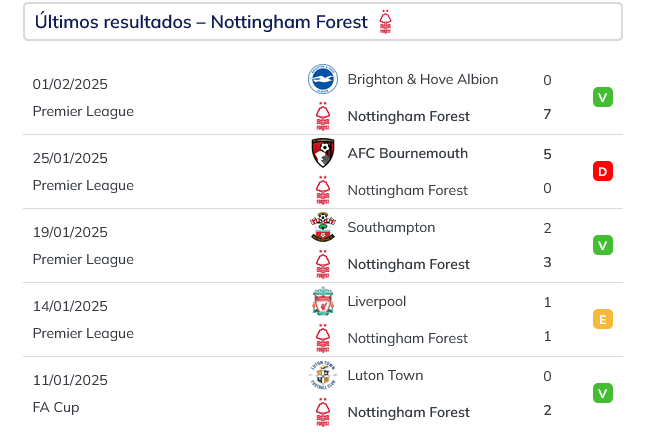Open the Liverpool team name link

pos(377,301)
